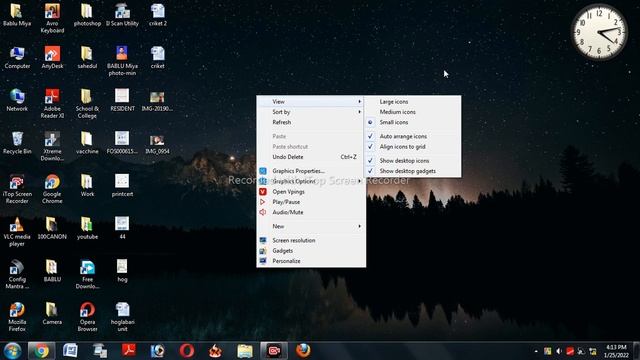Screen dimensions: 640x360
Task: Open File Explorer from the taskbar
Action: [245, 351]
